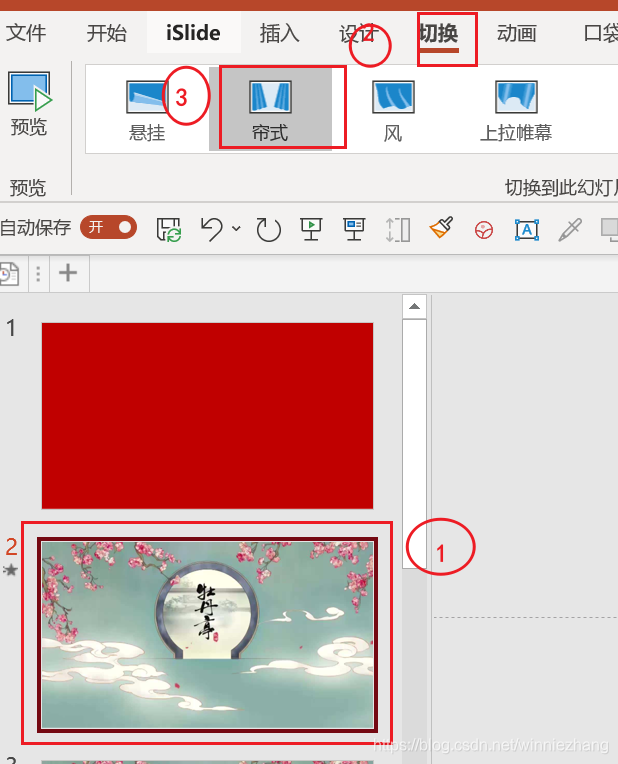Click the scroll up arrow in slide panel
This screenshot has width=618, height=764.
pyautogui.click(x=414, y=306)
